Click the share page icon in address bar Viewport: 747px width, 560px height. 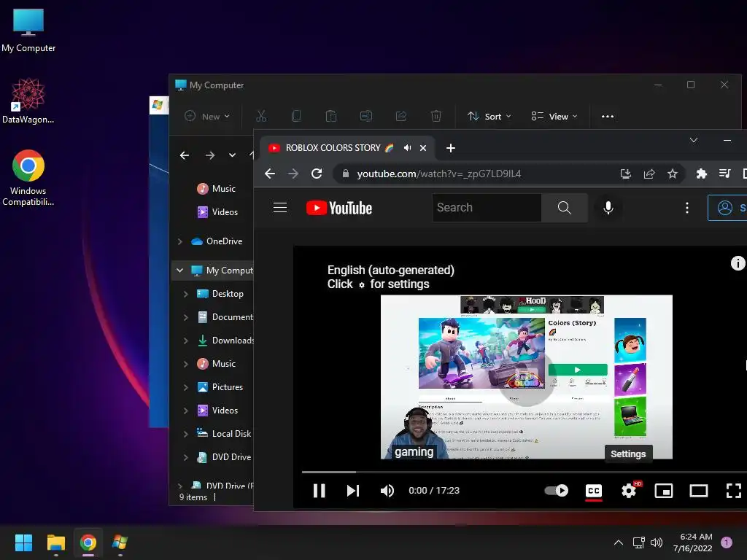pos(649,174)
